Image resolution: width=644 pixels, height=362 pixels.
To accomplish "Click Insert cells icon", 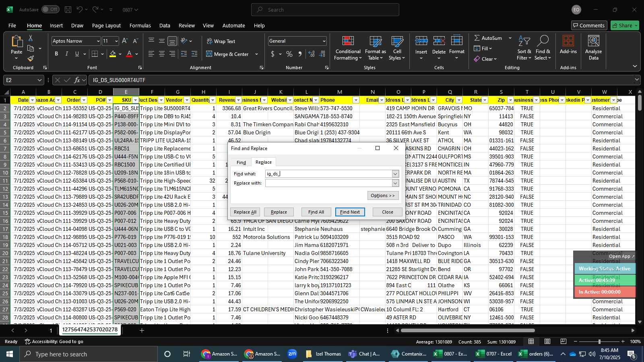I will pos(421,41).
